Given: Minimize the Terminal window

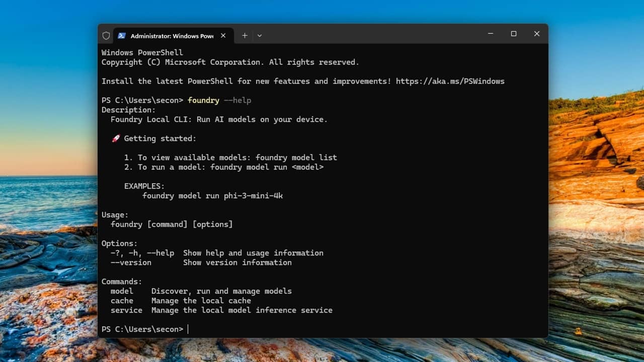Looking at the screenshot, I should coord(491,34).
